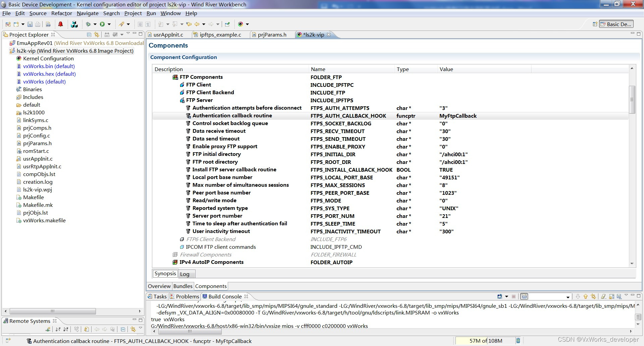Click the Build Console horizontal scrollbar thumb
The width and height of the screenshot is (644, 346).
pos(190,332)
